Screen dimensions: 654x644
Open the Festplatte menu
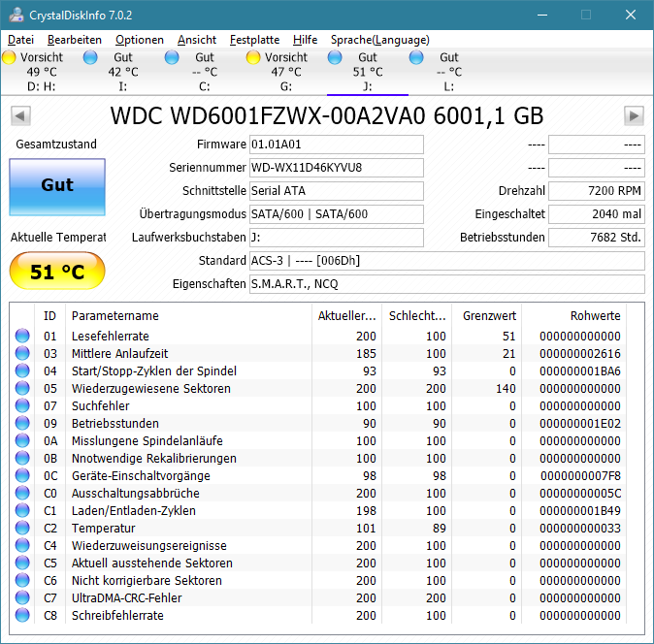click(254, 40)
